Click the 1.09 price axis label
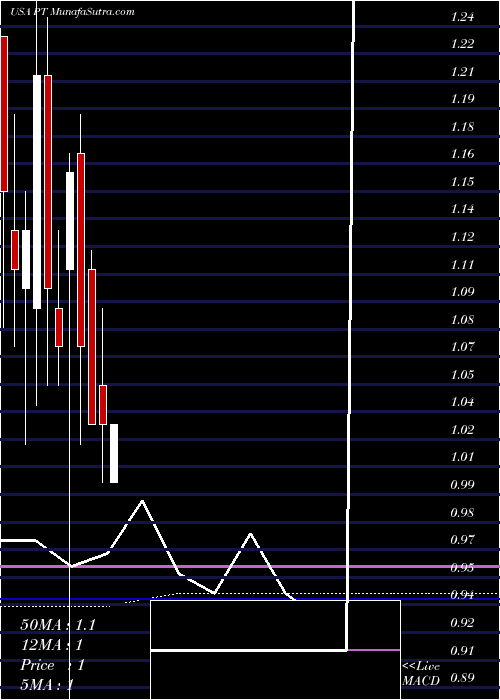 pos(462,292)
